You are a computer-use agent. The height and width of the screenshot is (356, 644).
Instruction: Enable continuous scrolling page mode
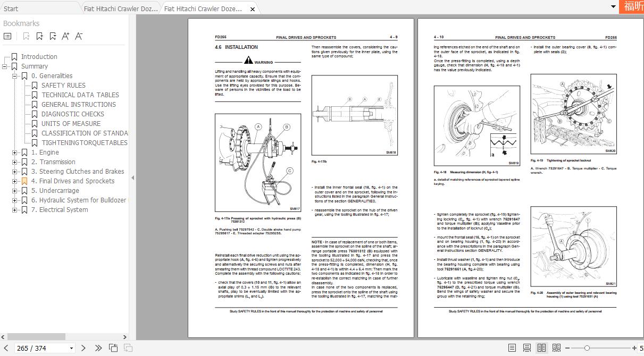[526, 348]
